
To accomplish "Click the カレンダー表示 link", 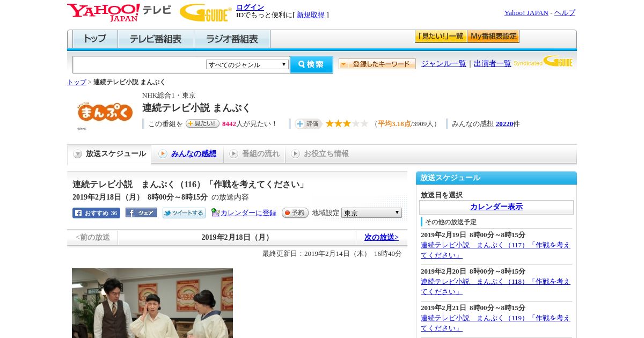I will coord(496,207).
